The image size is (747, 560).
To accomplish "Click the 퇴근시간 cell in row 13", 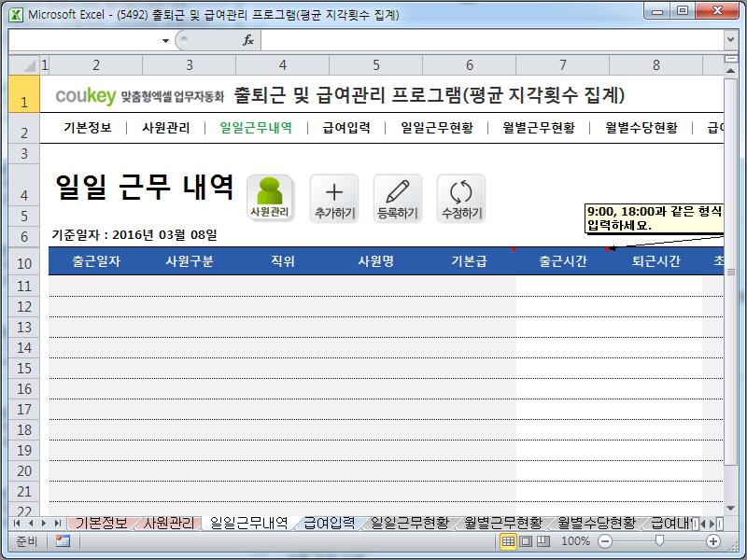I will (x=656, y=327).
